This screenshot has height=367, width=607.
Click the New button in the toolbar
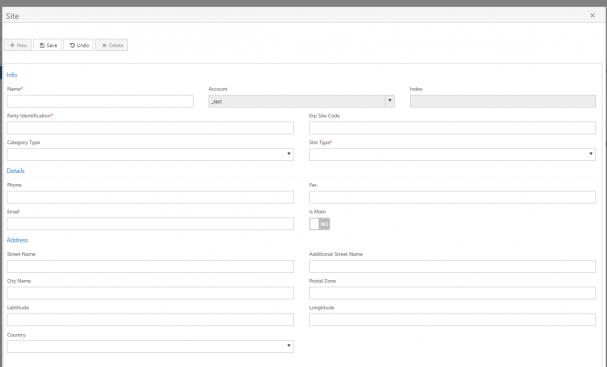18,45
